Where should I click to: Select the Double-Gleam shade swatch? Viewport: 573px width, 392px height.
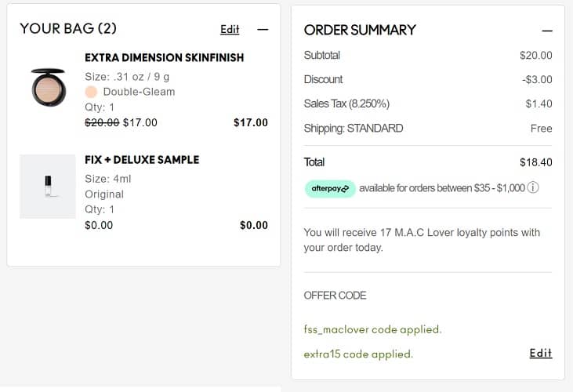pyautogui.click(x=91, y=92)
